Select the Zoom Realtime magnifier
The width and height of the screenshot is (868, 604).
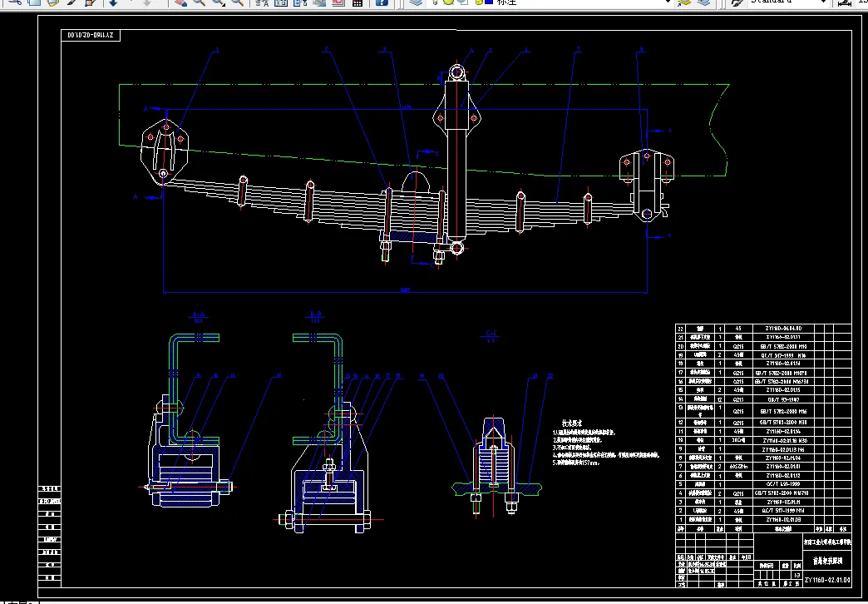[200, 2]
